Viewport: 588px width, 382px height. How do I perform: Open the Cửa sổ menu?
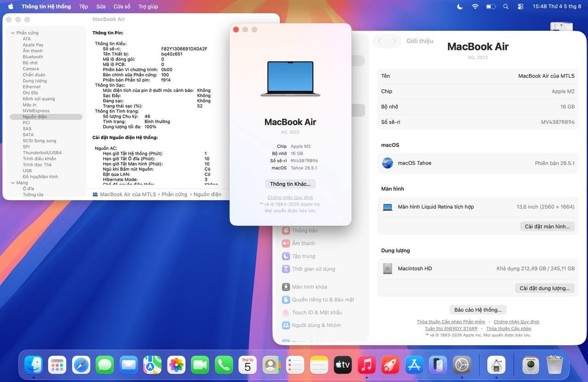(122, 6)
